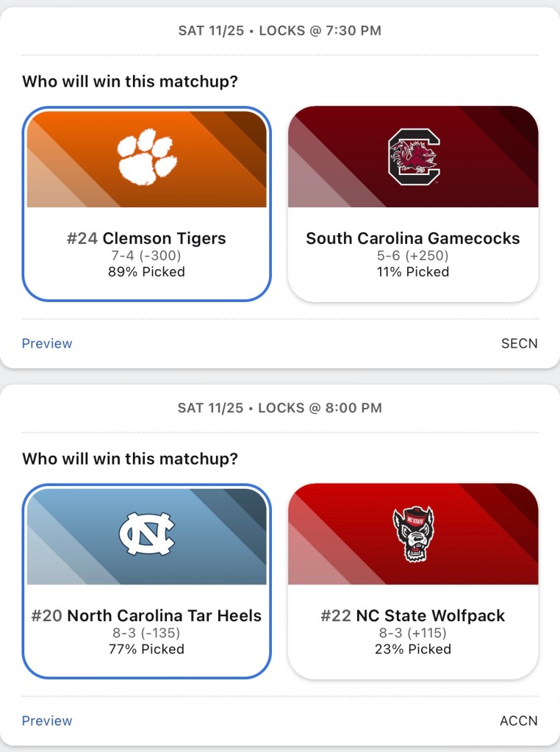Pick #20 North Carolina Tar Heels
Image resolution: width=560 pixels, height=752 pixels.
(x=147, y=616)
